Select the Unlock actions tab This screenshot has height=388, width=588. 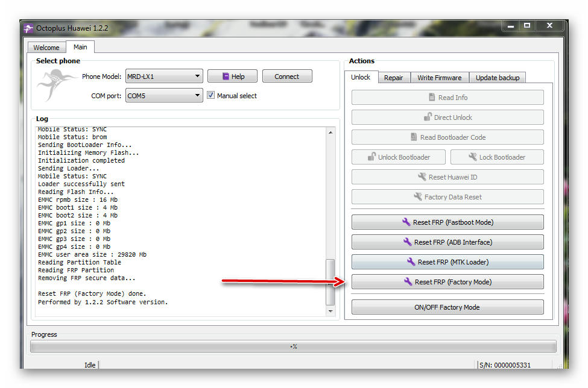(361, 77)
